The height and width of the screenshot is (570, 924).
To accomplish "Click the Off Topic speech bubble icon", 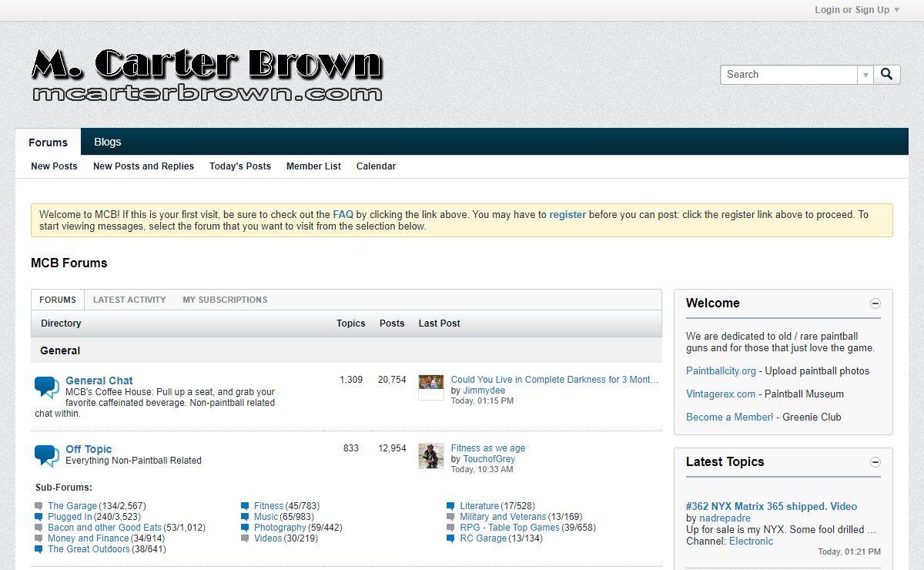I will (x=46, y=456).
